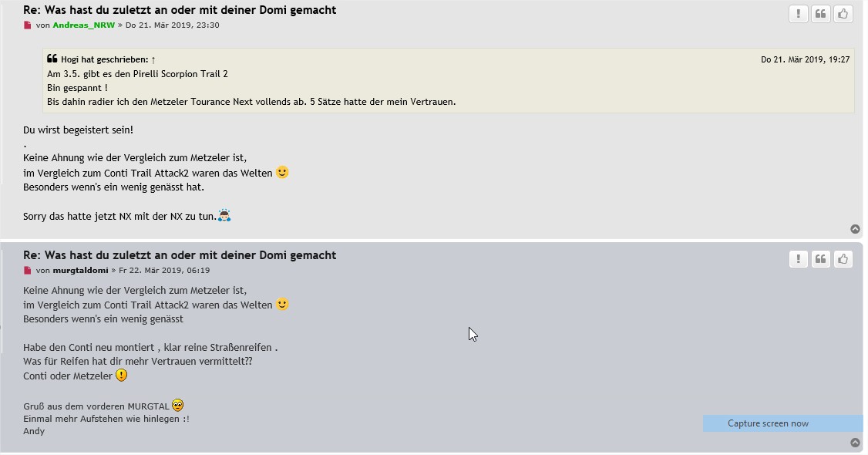Quote the murgtaldomi post
The height and width of the screenshot is (455, 868).
point(821,259)
